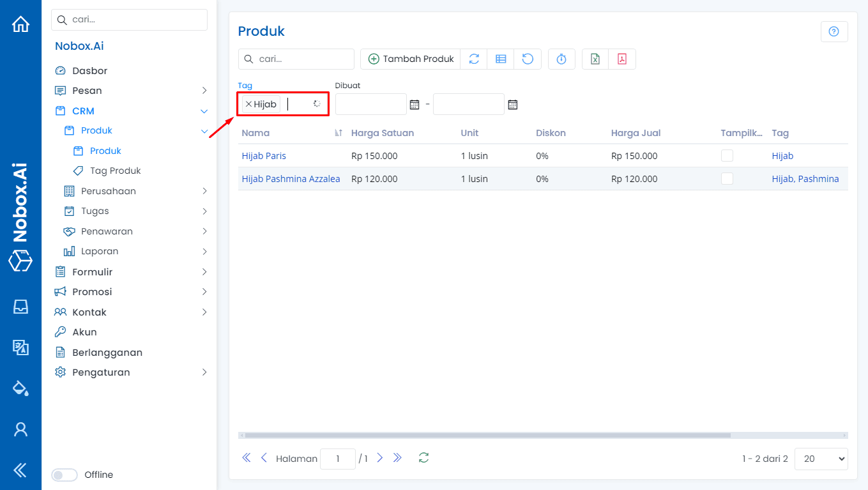Export products to PDF file
868x490 pixels.
(x=621, y=59)
